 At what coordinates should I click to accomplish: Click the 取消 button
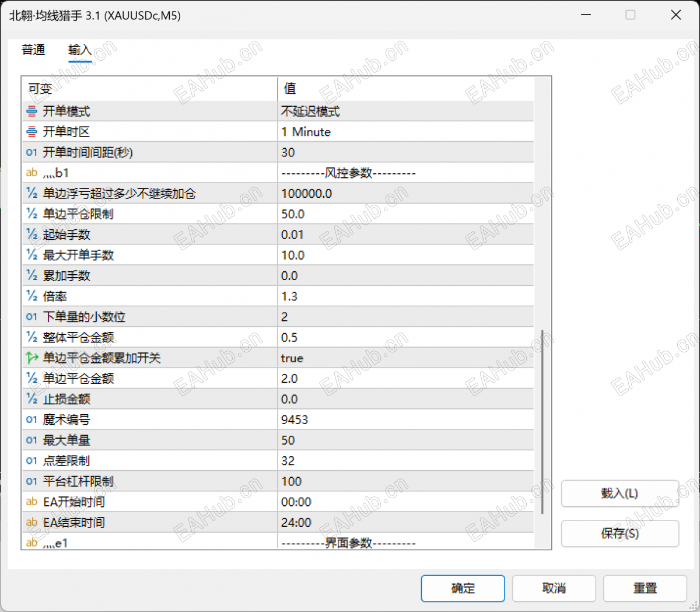554,588
